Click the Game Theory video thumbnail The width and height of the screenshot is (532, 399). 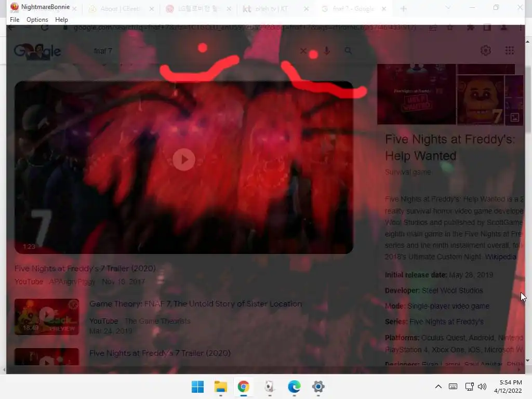click(47, 316)
